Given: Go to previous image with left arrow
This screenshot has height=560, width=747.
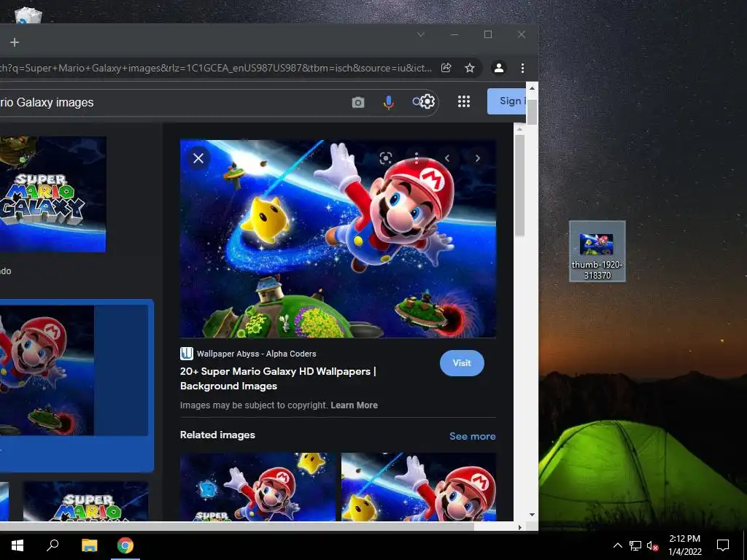Looking at the screenshot, I should click(x=447, y=158).
